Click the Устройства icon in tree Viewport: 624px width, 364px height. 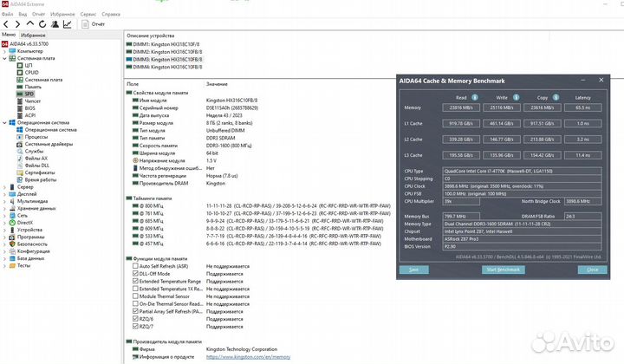coord(12,230)
